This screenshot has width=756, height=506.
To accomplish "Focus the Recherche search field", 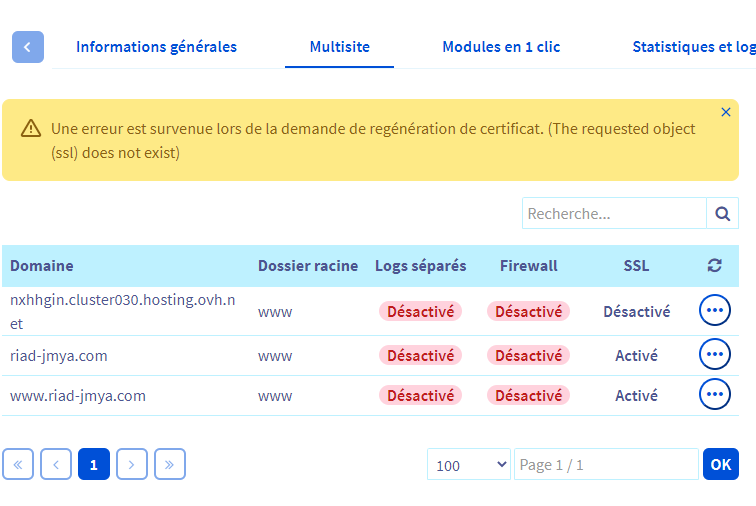I will [x=613, y=213].
